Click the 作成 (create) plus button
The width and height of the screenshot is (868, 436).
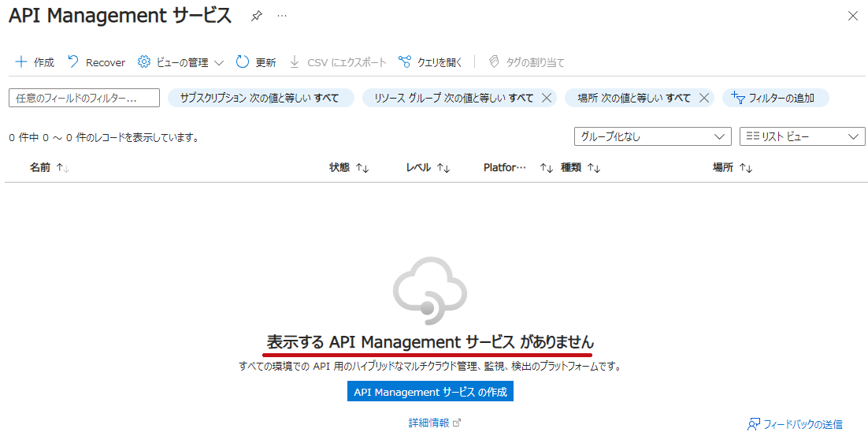coord(35,62)
